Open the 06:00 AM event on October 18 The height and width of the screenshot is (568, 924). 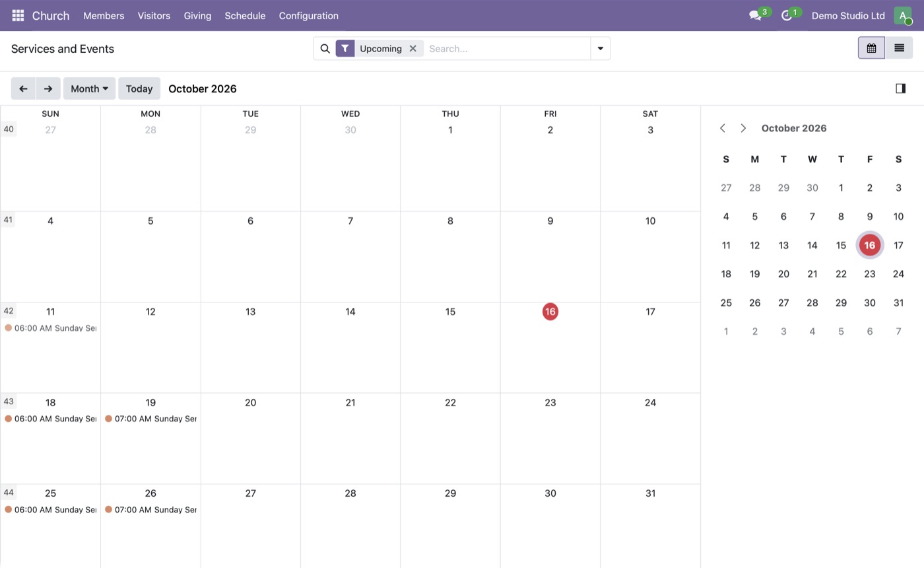[x=50, y=419]
